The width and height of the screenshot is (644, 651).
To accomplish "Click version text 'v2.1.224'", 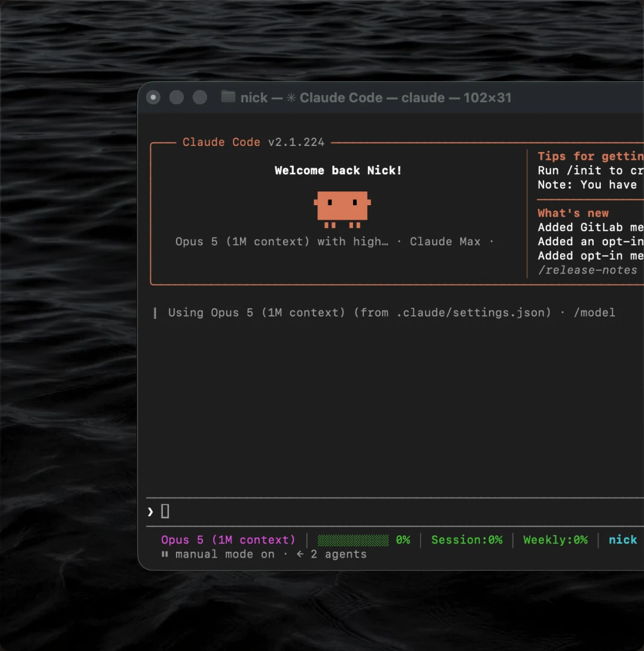I will (x=296, y=142).
